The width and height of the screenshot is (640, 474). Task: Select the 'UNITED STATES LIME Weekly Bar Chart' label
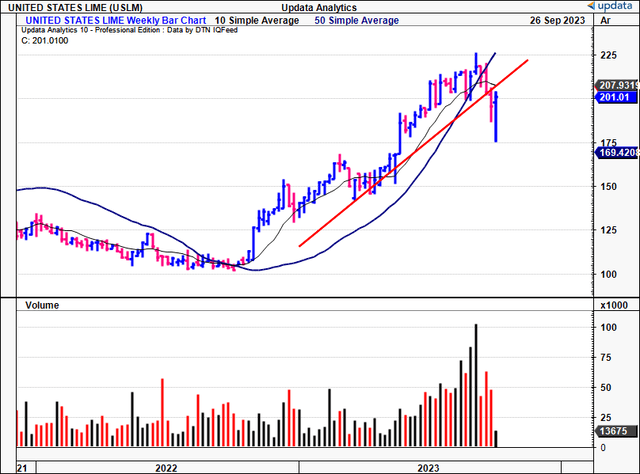[116, 20]
